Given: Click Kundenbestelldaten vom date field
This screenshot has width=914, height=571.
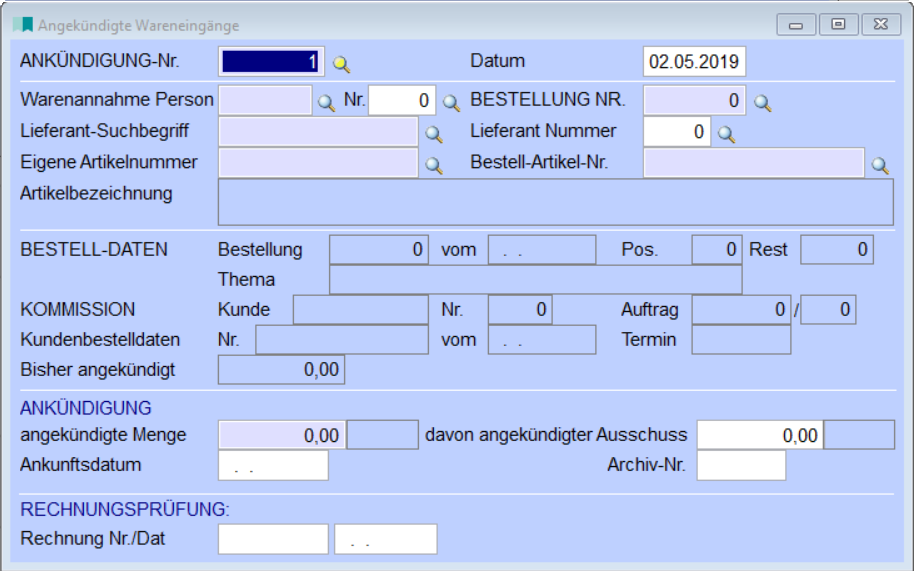Looking at the screenshot, I should [542, 340].
